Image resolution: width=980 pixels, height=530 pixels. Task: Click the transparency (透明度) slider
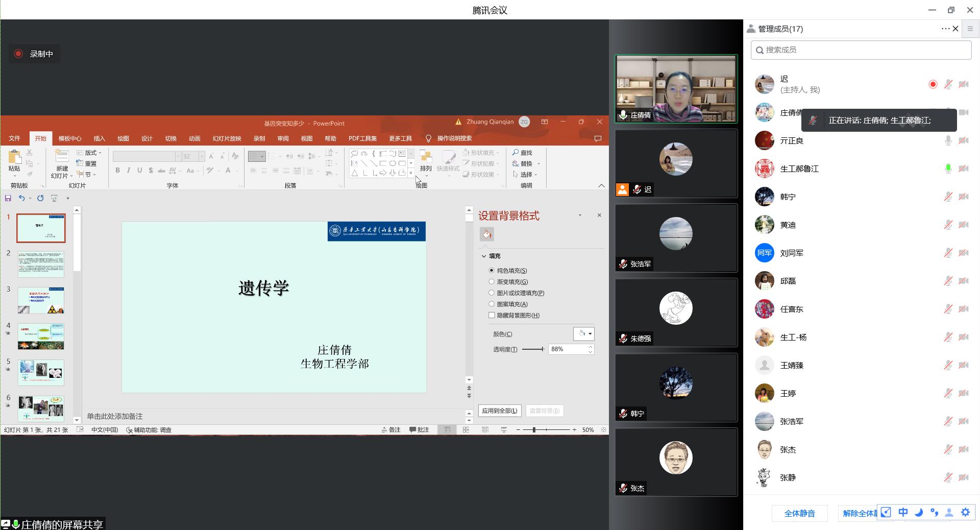(x=533, y=349)
